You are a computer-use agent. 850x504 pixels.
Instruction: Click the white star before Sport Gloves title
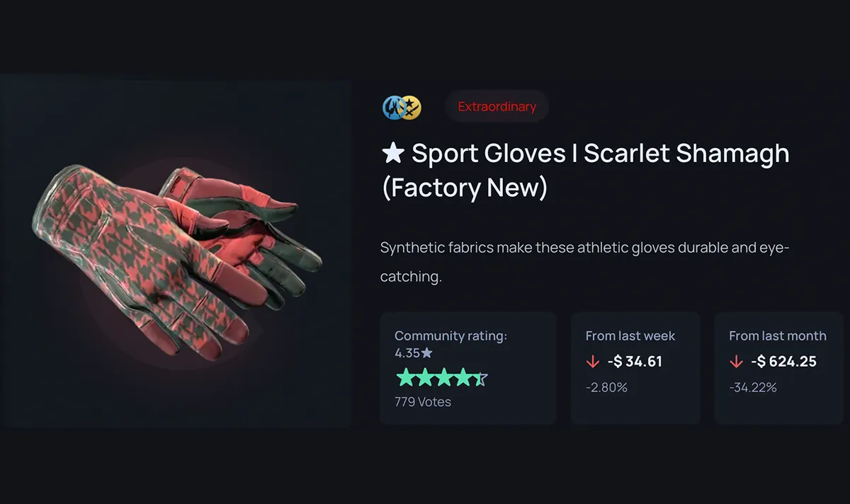(x=393, y=153)
